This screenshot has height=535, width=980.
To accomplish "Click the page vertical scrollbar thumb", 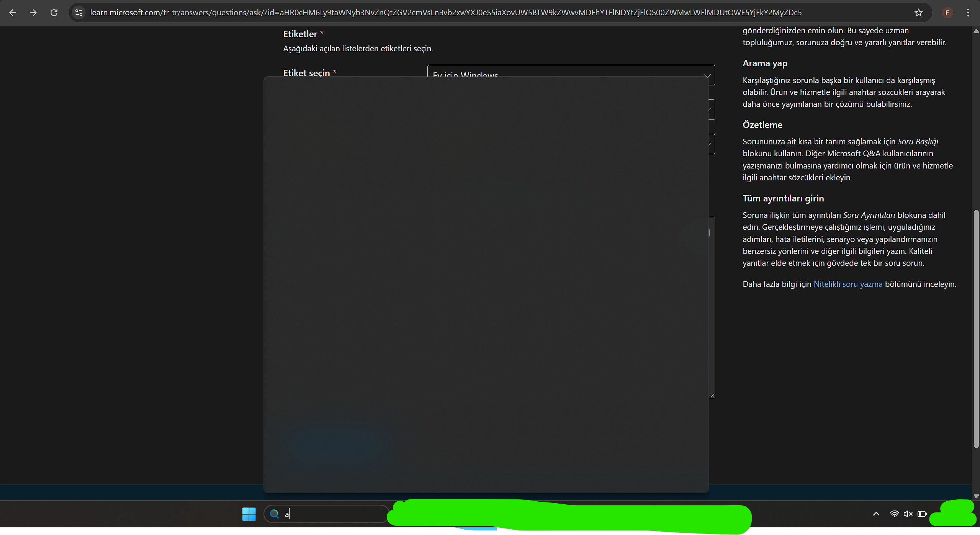I will (976, 329).
